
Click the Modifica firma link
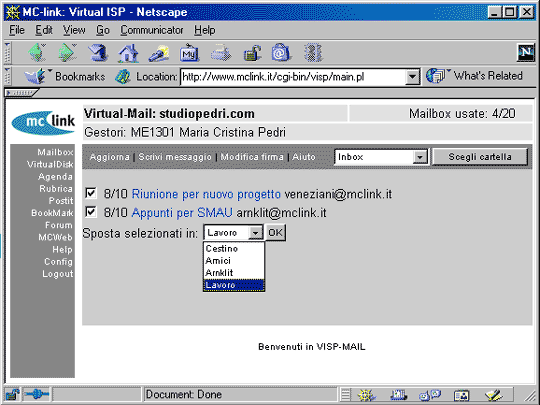click(x=252, y=157)
